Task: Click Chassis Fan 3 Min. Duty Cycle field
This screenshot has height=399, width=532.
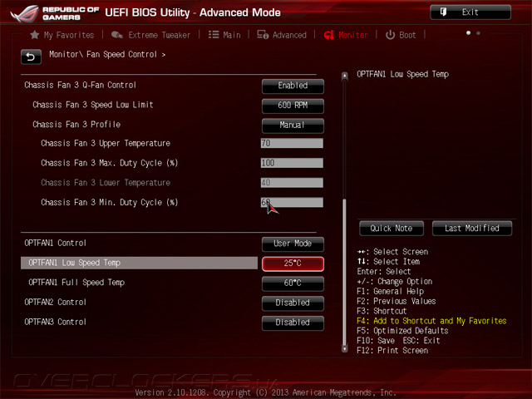Action: (292, 202)
